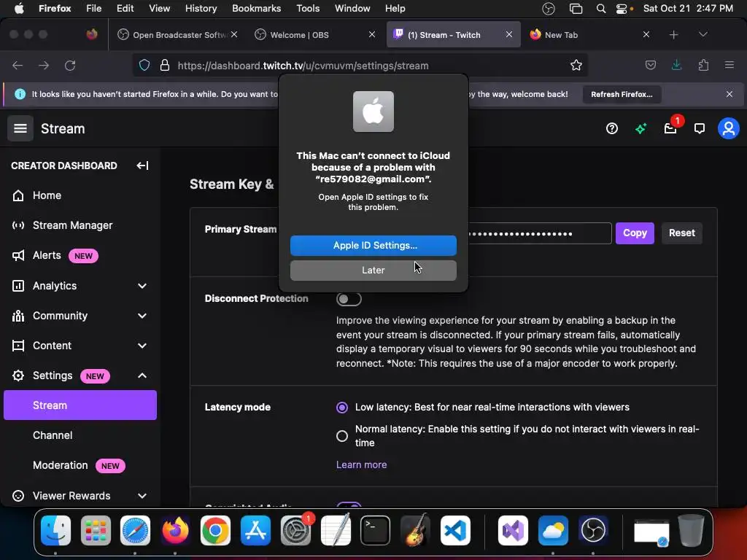Reload the page in Firefox
The width and height of the screenshot is (747, 560).
tap(70, 65)
